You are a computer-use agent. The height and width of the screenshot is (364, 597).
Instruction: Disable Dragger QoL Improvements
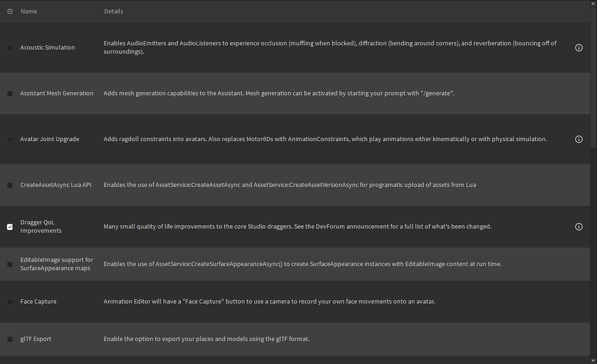coord(9,227)
